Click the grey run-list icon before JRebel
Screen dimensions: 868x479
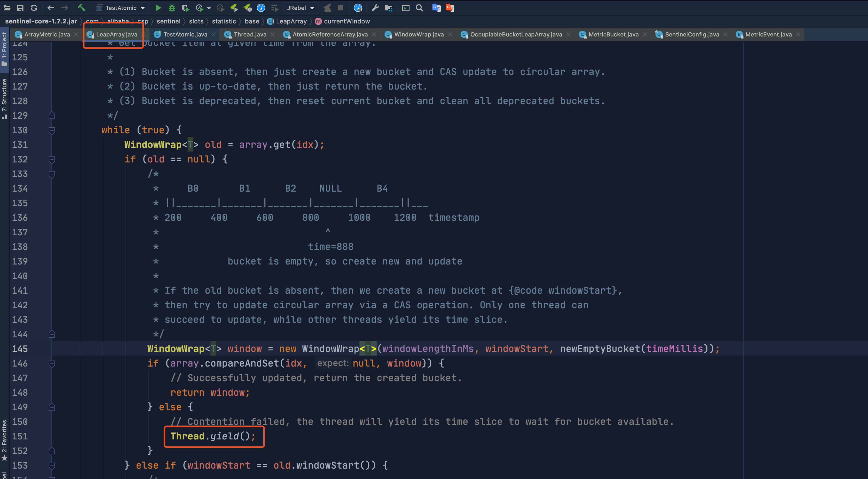(275, 8)
